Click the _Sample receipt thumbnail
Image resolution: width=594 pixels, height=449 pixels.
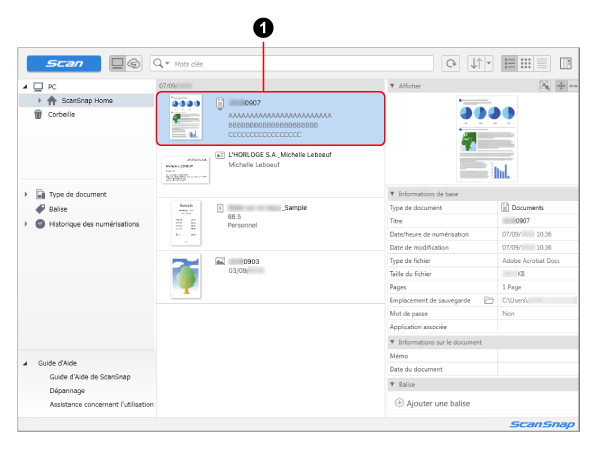pyautogui.click(x=186, y=223)
